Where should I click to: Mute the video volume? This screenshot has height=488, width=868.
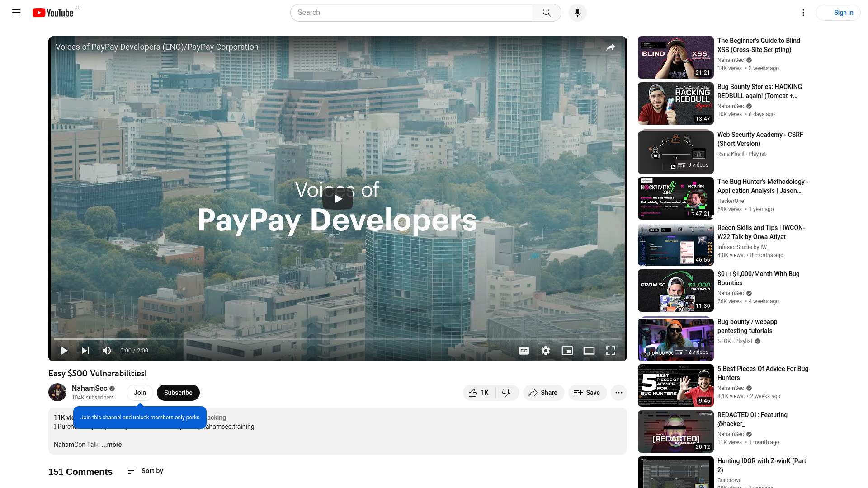(x=107, y=351)
